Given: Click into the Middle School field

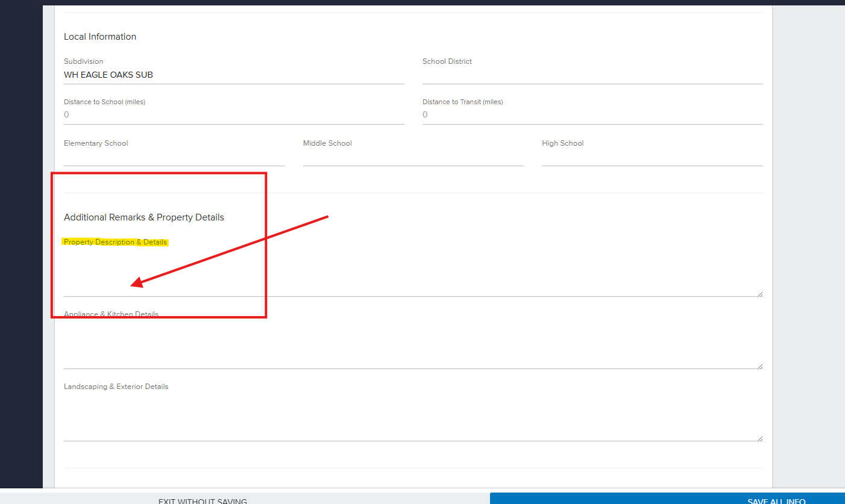Looking at the screenshot, I should [413, 157].
